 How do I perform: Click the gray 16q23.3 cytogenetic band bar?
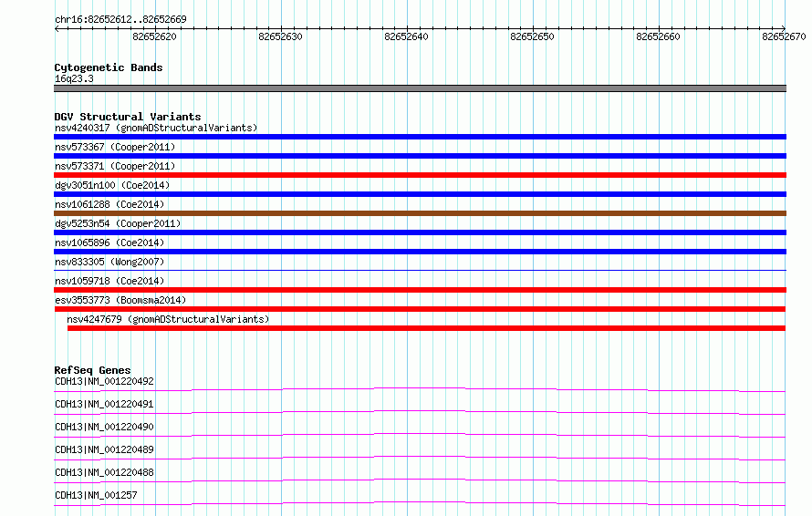[x=420, y=88]
